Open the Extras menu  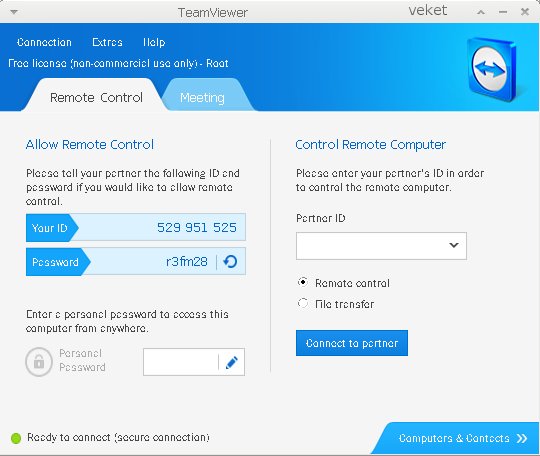click(107, 42)
